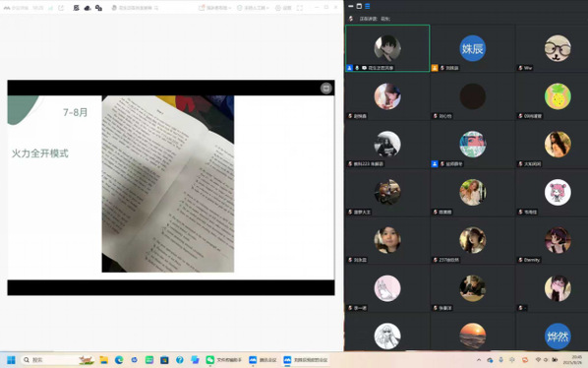Open the settings gear in the top toolbar
Image resolution: width=588 pixels, height=368 pixels.
(x=283, y=8)
